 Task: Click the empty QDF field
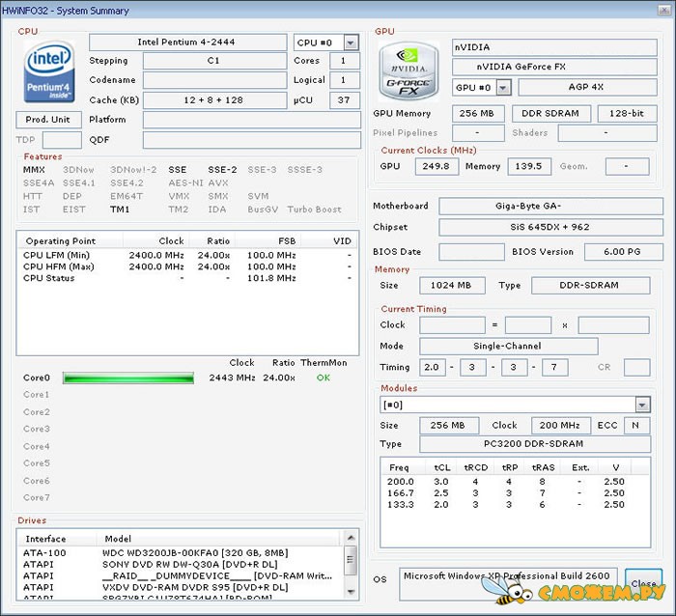pyautogui.click(x=252, y=140)
